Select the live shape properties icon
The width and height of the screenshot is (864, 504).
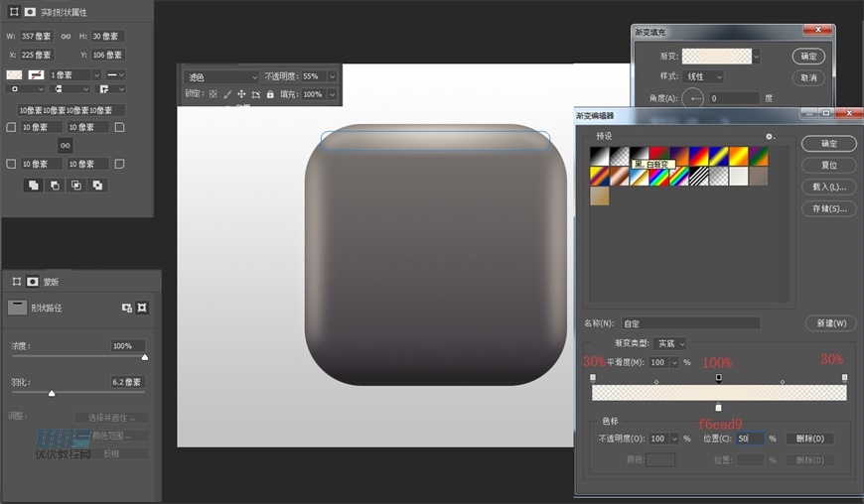click(x=13, y=12)
